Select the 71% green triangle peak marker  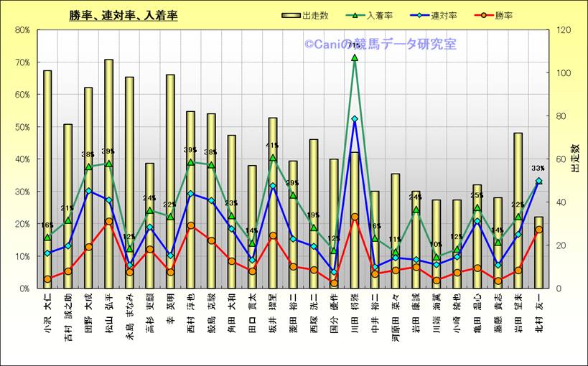coord(354,57)
